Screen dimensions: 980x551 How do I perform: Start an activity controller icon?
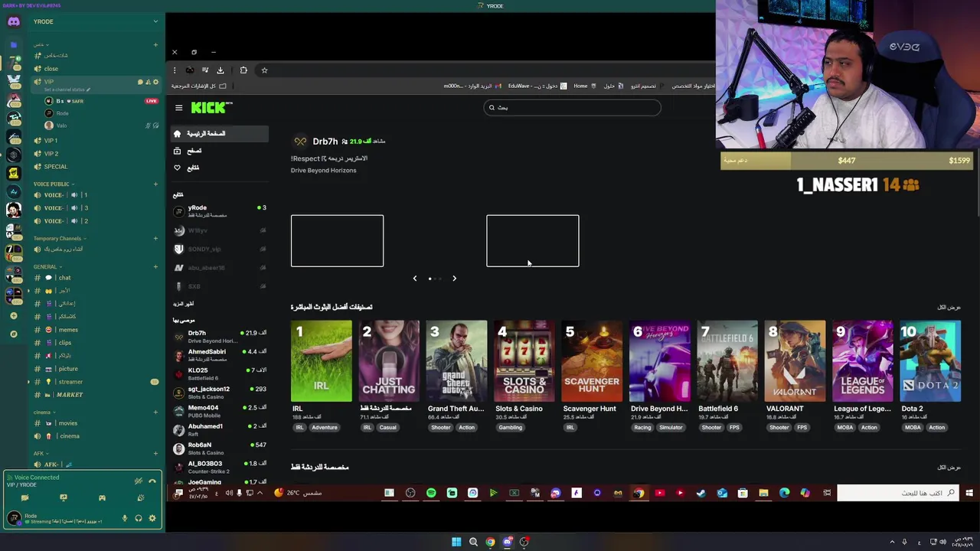[102, 497]
